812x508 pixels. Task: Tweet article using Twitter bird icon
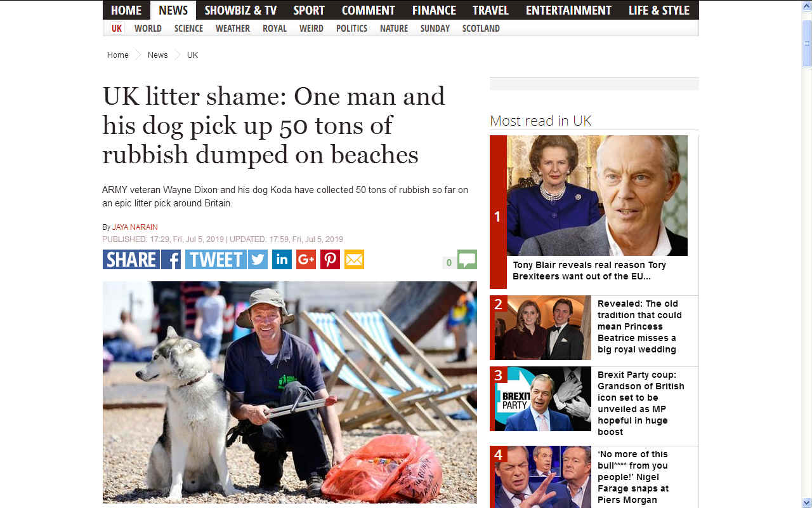(x=258, y=259)
